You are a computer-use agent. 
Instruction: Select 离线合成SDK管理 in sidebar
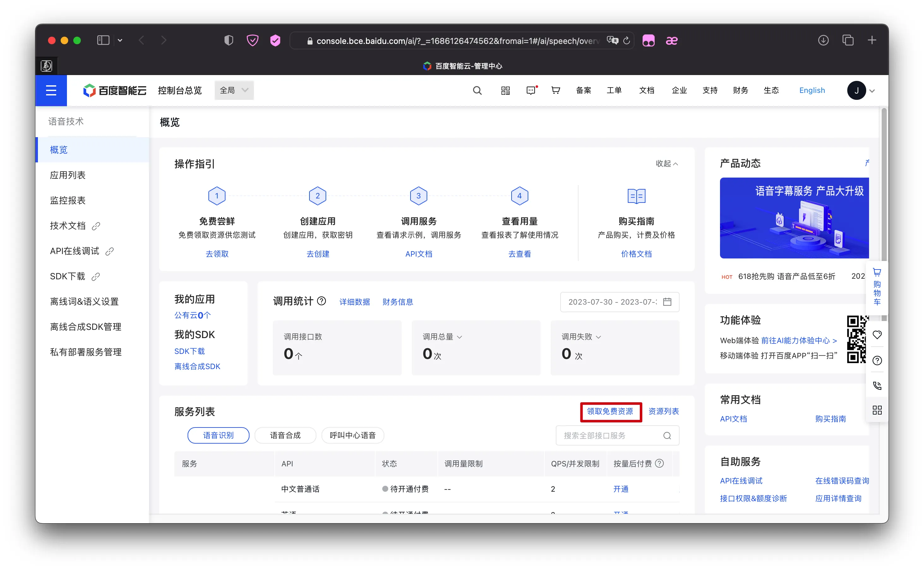(86, 327)
